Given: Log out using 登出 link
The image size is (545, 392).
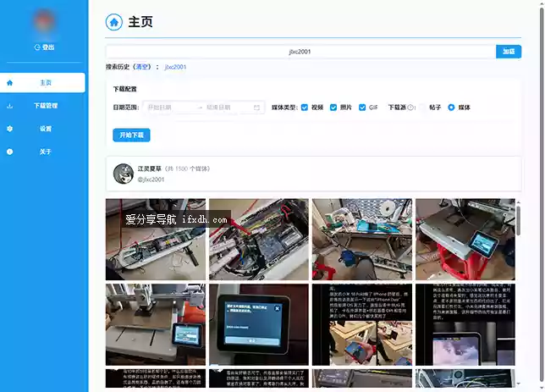Looking at the screenshot, I should [x=44, y=47].
